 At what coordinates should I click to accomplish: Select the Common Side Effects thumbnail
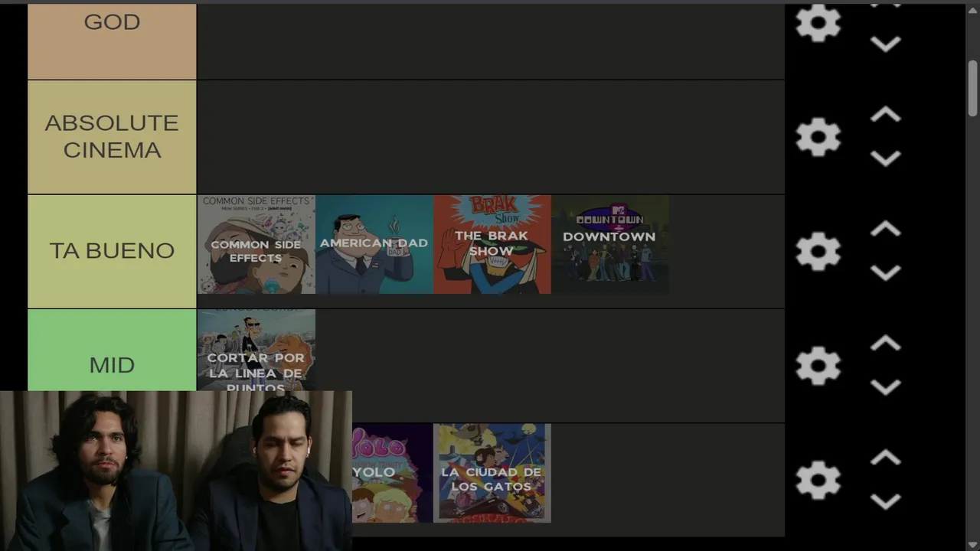[256, 244]
